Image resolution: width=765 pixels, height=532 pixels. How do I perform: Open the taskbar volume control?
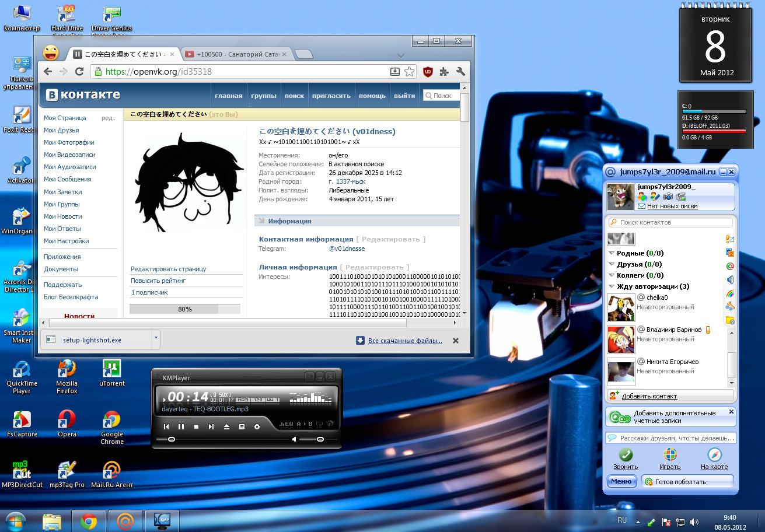(694, 521)
